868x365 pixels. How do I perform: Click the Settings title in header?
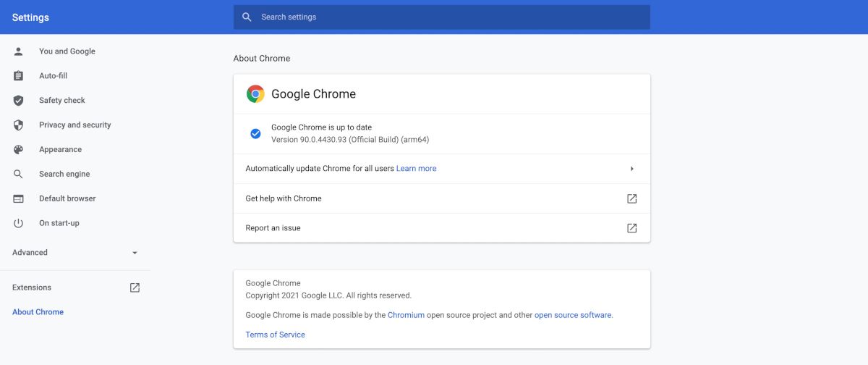30,17
